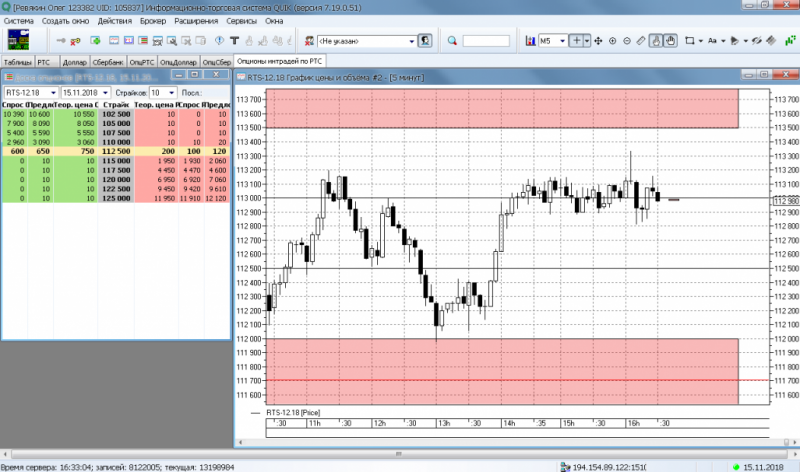Open the Действия menu
Viewport: 800px width, 472px height.
tap(115, 21)
